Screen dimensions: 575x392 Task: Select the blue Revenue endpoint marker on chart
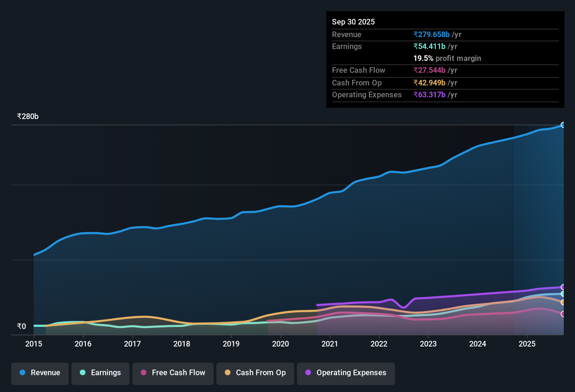(x=563, y=125)
